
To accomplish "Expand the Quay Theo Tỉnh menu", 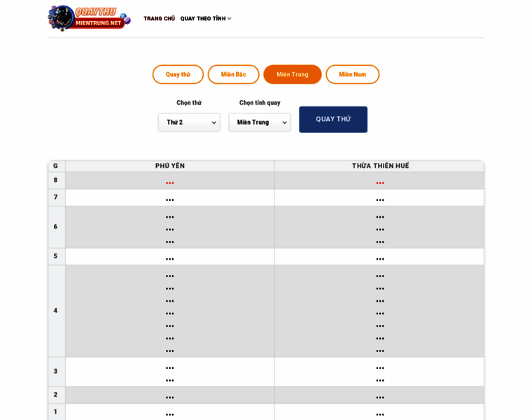I will point(206,18).
